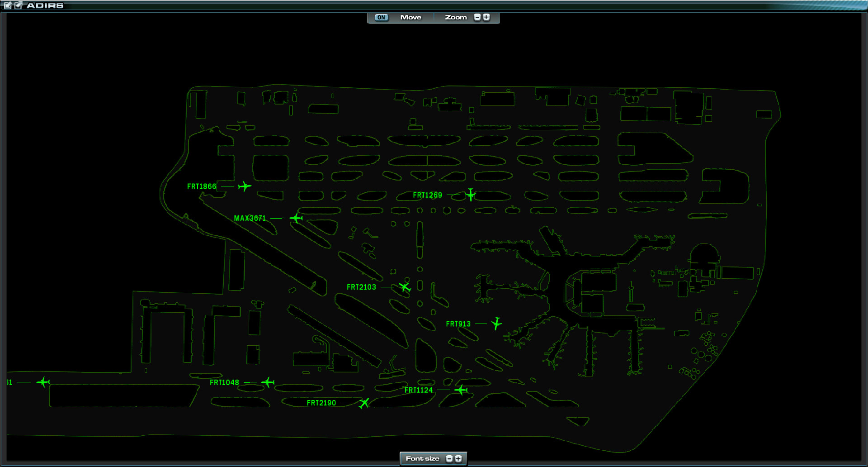Select the FRT1269 aircraft icon
This screenshot has width=868, height=467.
click(x=470, y=195)
